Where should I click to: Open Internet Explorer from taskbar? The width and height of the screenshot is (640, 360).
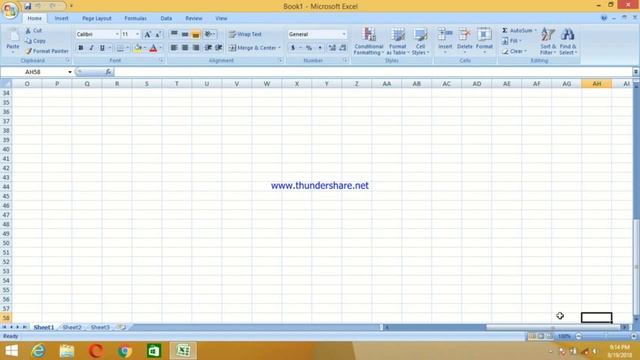click(x=38, y=351)
